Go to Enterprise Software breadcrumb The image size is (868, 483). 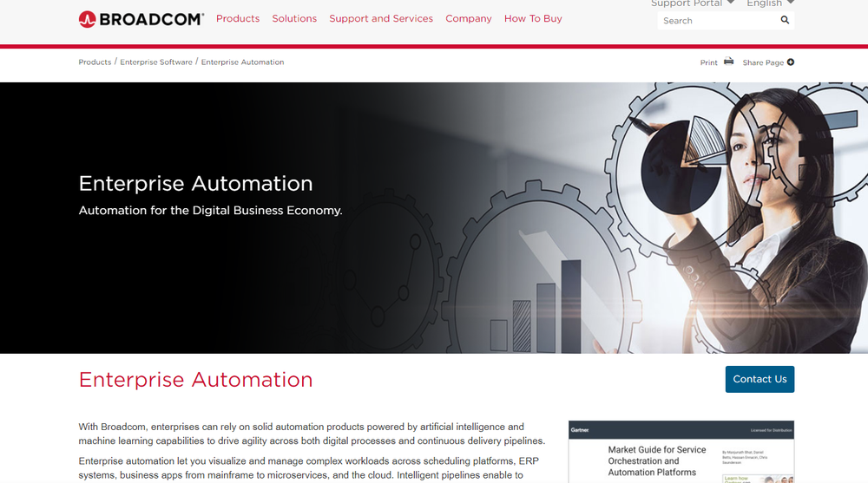156,62
